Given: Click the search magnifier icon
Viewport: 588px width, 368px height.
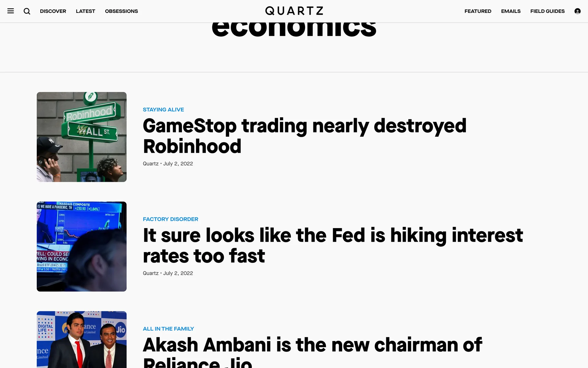Looking at the screenshot, I should click(27, 11).
